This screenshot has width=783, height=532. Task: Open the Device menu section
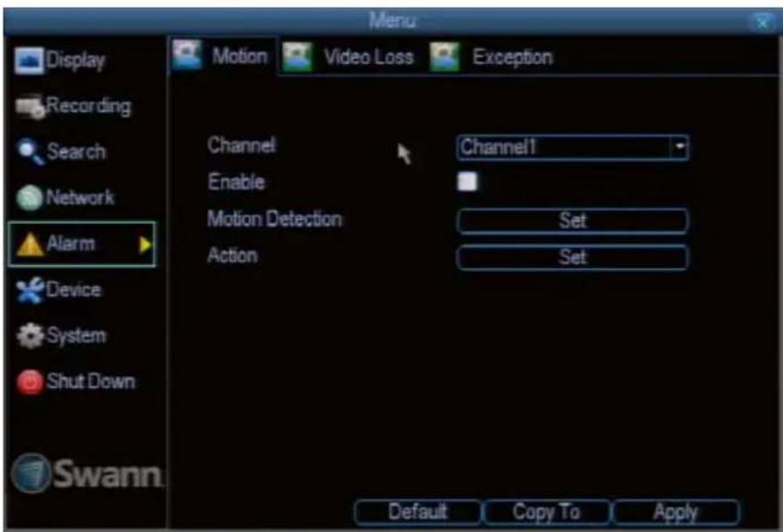(x=59, y=290)
